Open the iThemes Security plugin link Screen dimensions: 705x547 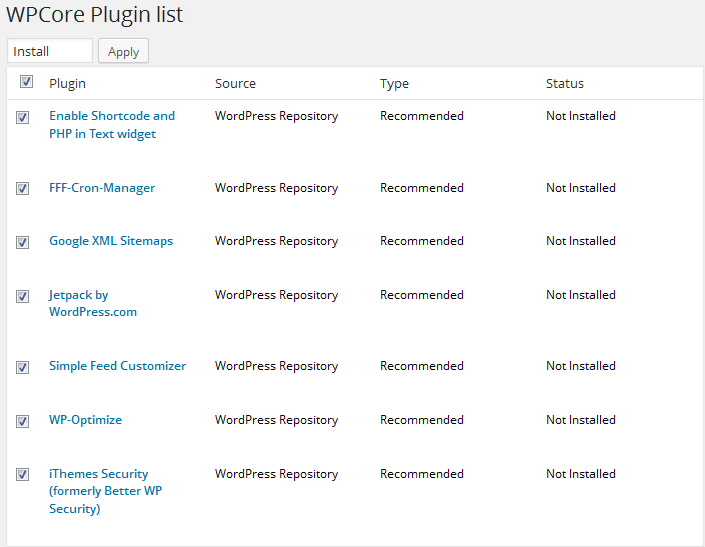(105, 491)
